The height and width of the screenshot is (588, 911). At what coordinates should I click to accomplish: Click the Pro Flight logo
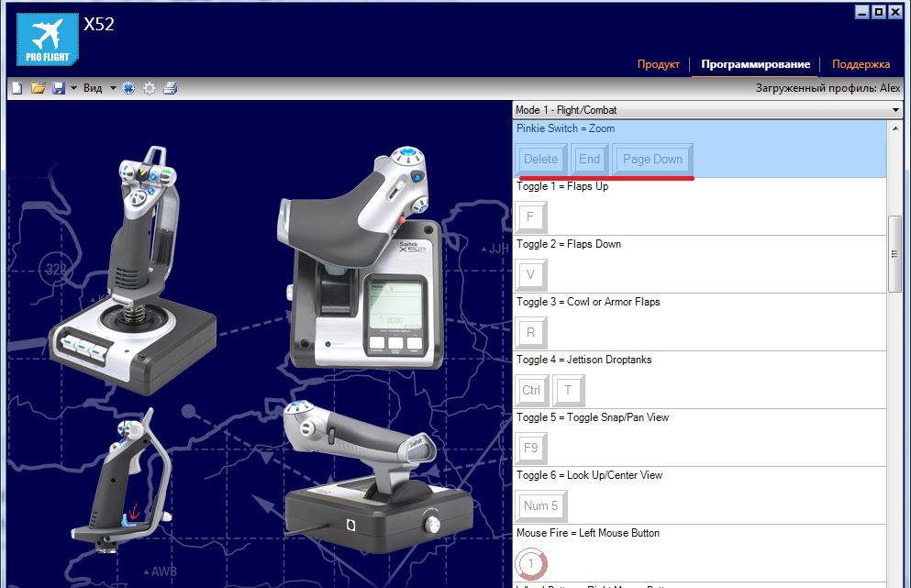click(x=48, y=39)
